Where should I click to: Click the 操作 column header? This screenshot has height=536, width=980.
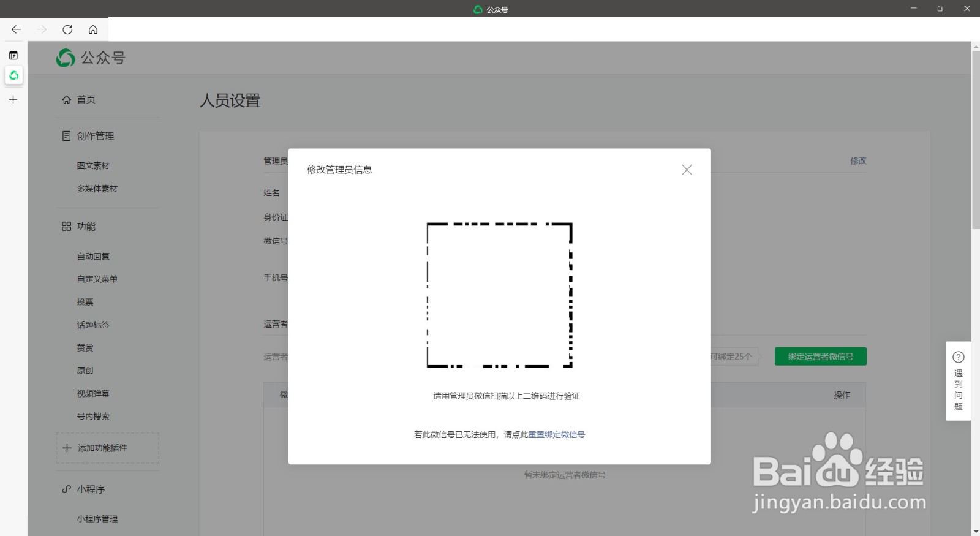pos(842,395)
